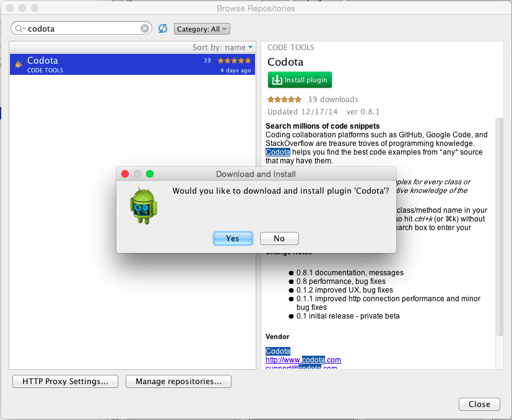512x420 pixels.
Task: Click the '0.1 initial release - private beta' note
Action: [348, 316]
